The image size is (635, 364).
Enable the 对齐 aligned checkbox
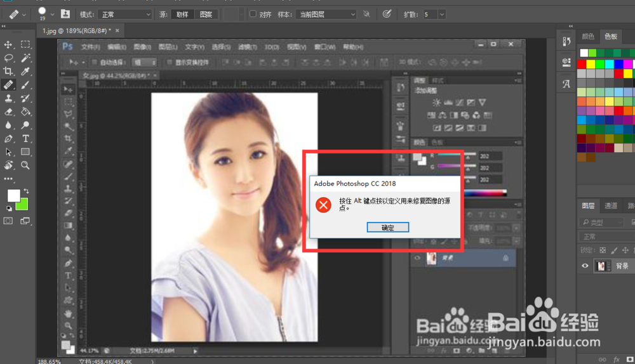click(253, 14)
